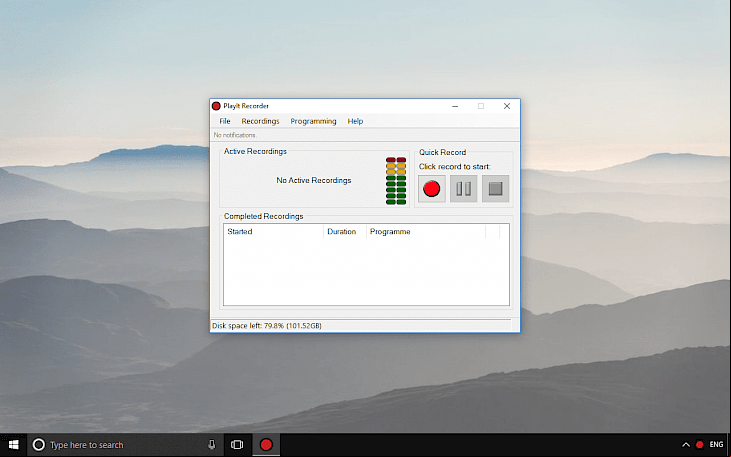Viewport: 731px width, 457px height.
Task: Start recording with the red record button
Action: click(x=432, y=189)
